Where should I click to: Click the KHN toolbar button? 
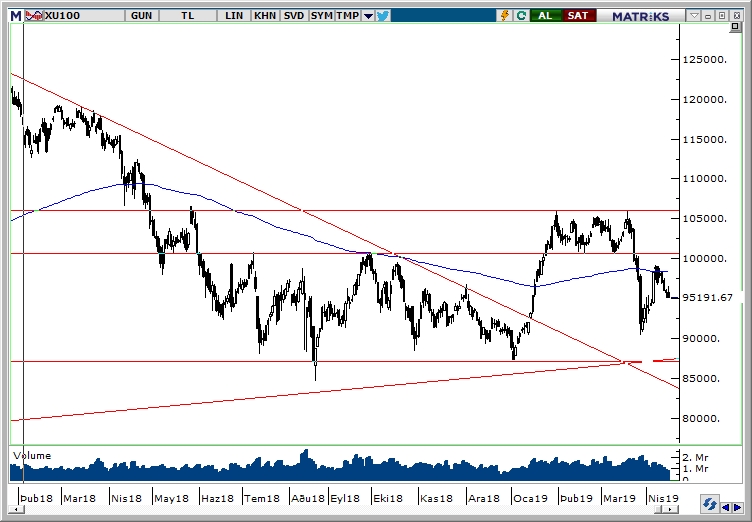tap(265, 16)
